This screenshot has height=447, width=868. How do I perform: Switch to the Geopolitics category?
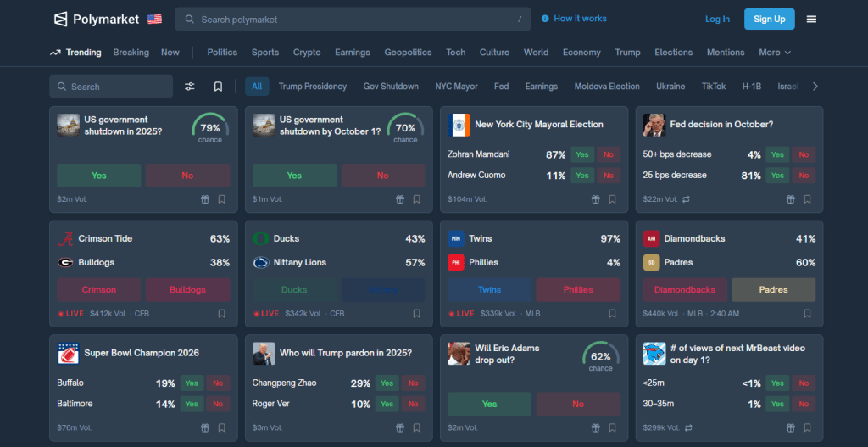pyautogui.click(x=408, y=53)
